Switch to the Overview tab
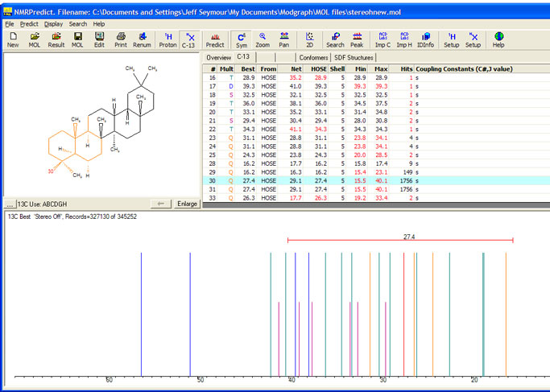Viewport: 550px width, 392px height. click(x=218, y=58)
